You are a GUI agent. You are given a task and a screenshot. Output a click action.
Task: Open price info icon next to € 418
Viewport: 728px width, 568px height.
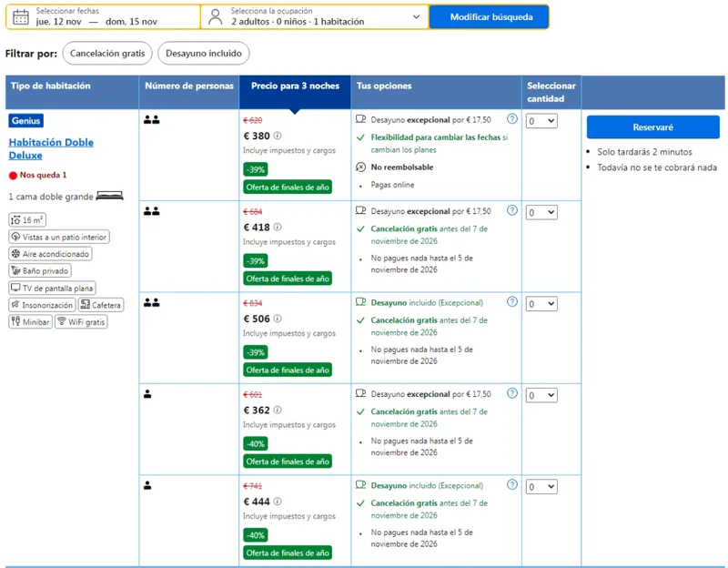[x=278, y=227]
